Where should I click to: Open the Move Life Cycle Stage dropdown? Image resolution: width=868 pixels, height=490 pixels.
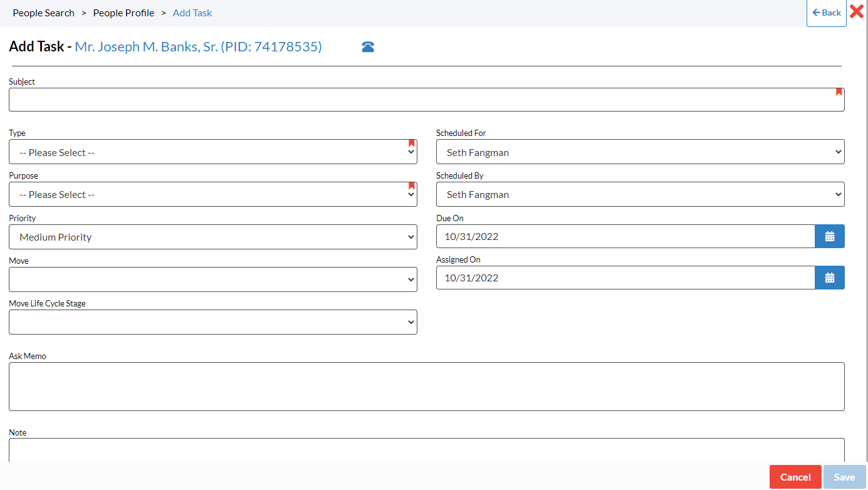point(213,322)
